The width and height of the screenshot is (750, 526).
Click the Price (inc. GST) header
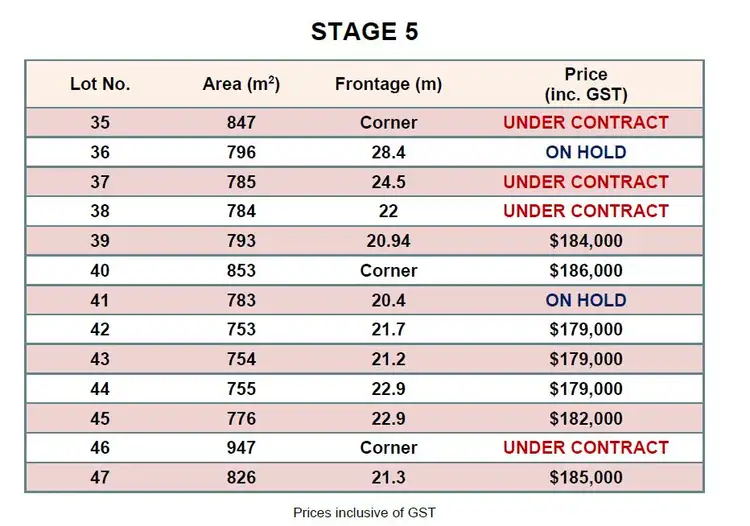click(585, 84)
